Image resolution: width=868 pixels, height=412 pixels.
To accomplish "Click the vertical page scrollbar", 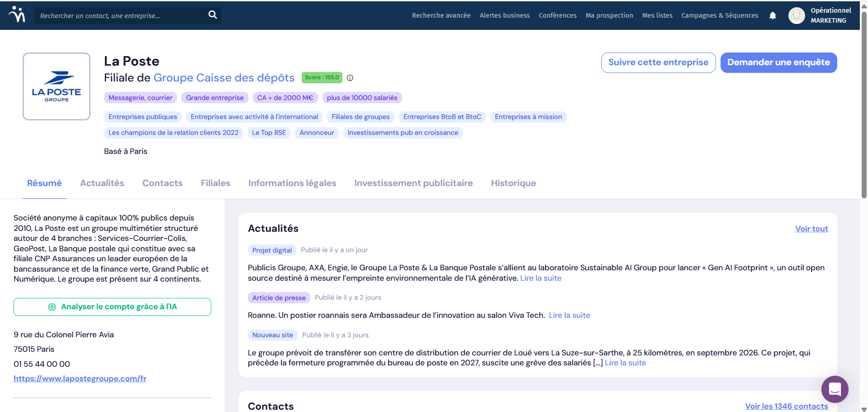I will [x=864, y=104].
